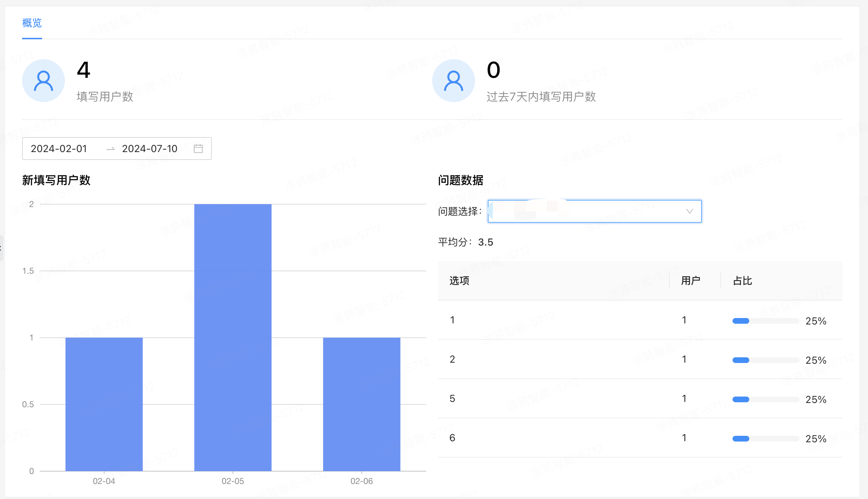Image resolution: width=868 pixels, height=499 pixels.
Task: Click the user count in option 5 row
Action: tap(684, 399)
